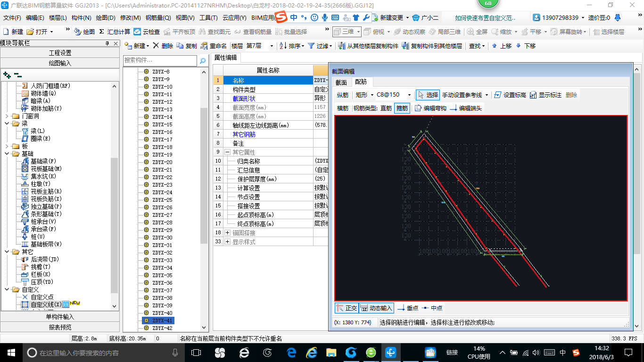The image size is (644, 362).
Task: Open the 文件(F) menu
Action: tap(12, 18)
